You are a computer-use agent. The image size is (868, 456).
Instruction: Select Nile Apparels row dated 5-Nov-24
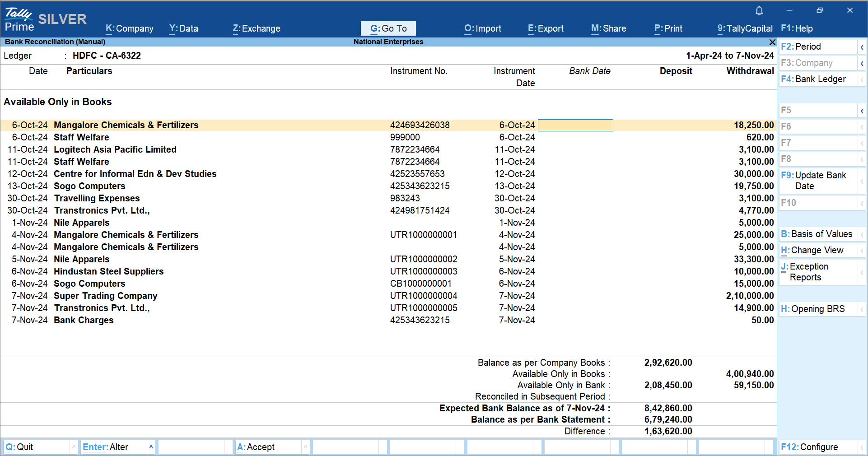pyautogui.click(x=388, y=259)
